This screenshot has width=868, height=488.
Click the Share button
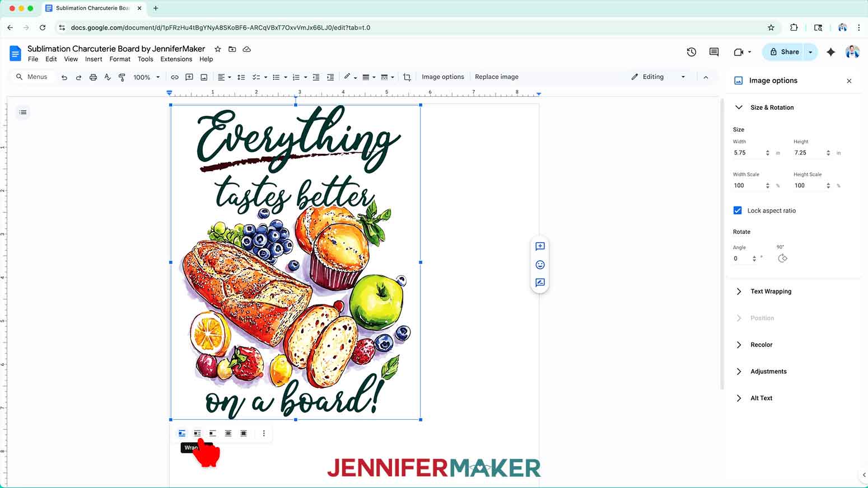pyautogui.click(x=783, y=52)
